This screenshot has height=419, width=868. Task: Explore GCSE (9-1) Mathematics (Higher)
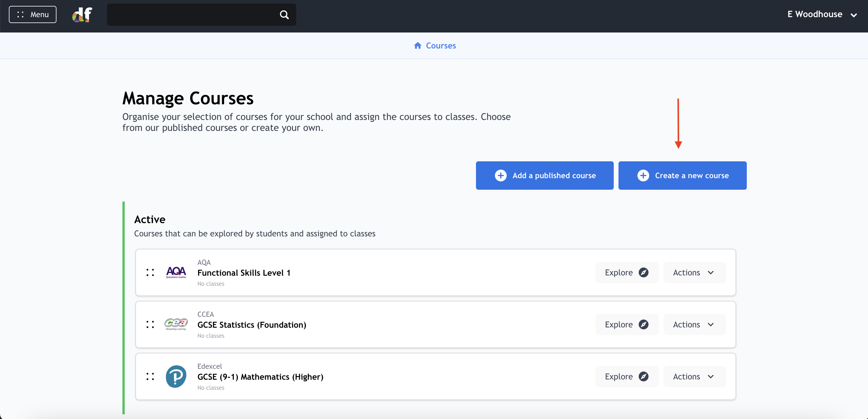[x=626, y=376]
